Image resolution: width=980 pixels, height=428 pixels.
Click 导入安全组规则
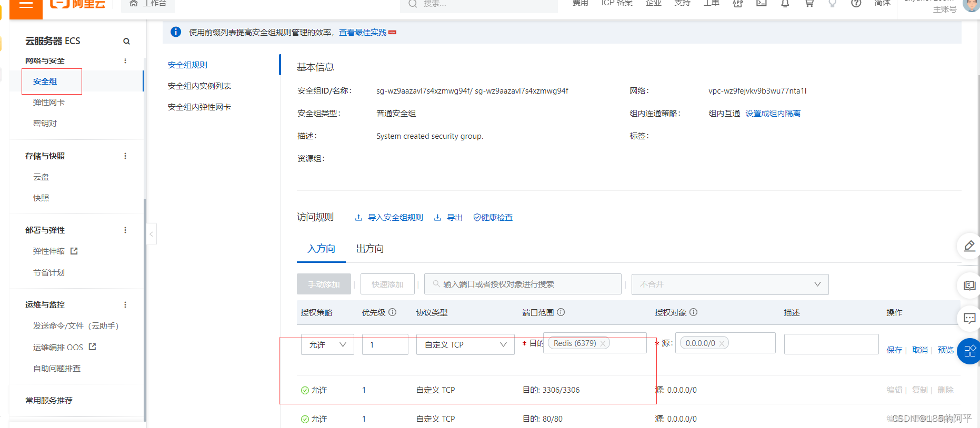click(x=389, y=218)
